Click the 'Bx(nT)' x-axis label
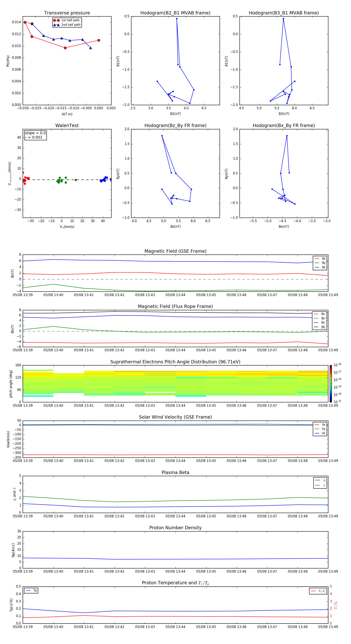Image resolution: width=351 pixels, height=644 pixels. pyautogui.click(x=284, y=227)
